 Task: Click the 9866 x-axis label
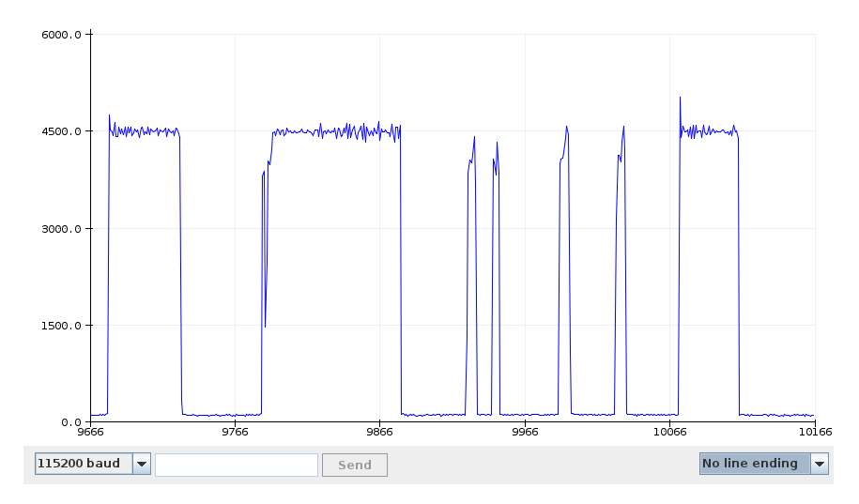(x=379, y=433)
